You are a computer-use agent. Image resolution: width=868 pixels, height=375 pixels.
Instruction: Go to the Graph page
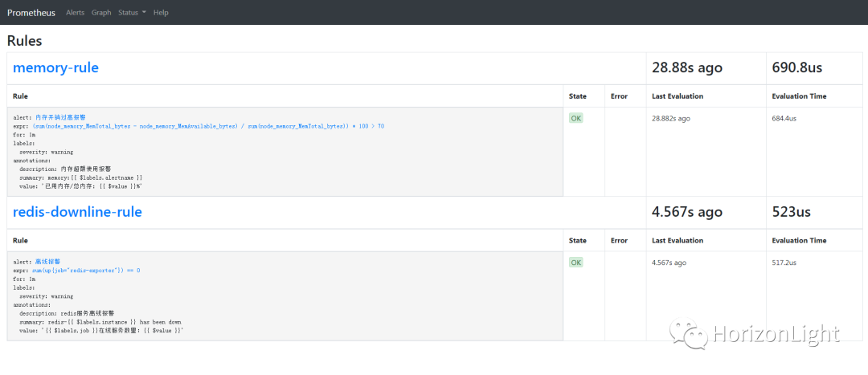[x=101, y=13]
